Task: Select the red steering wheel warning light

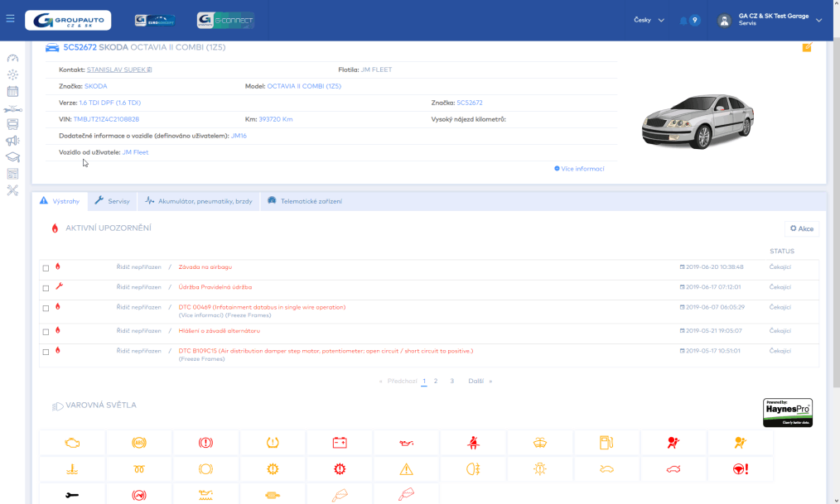Action: [741, 469]
